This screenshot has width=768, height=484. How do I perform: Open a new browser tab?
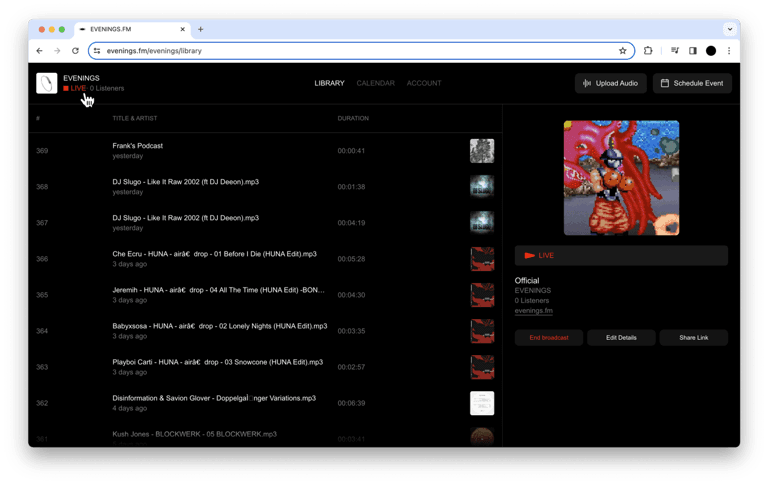pyautogui.click(x=200, y=29)
